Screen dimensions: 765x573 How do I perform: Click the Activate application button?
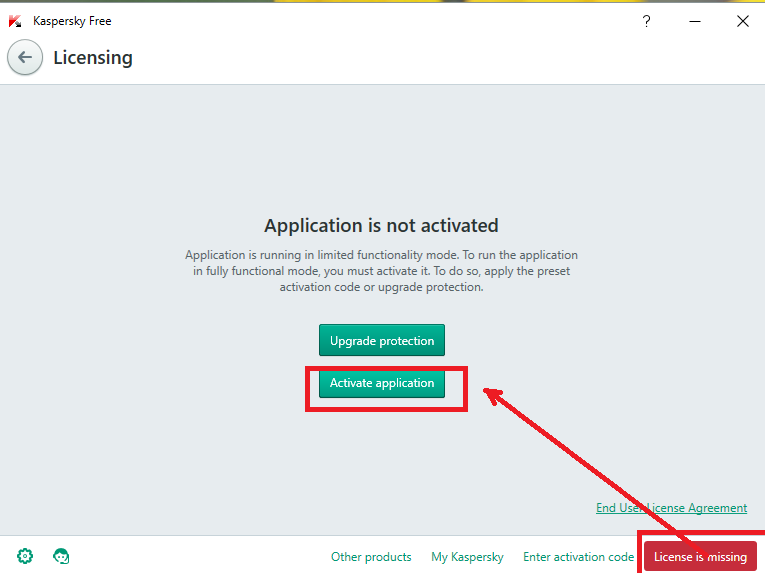(382, 383)
